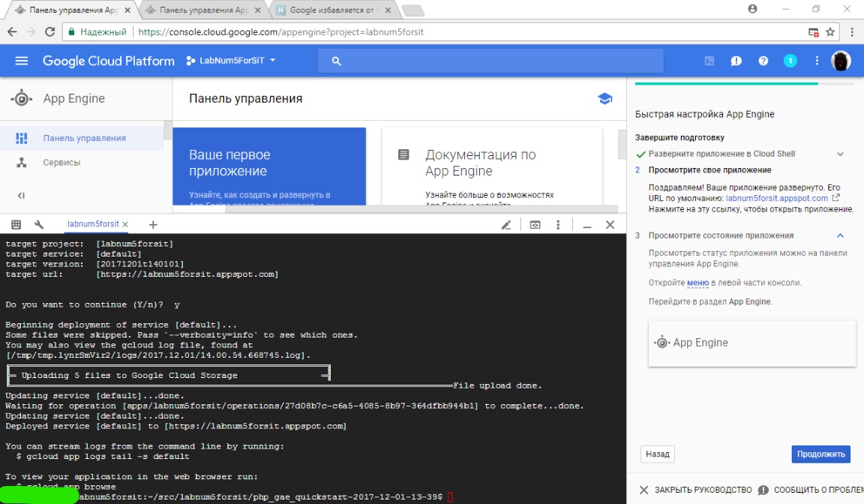864x504 pixels.
Task: Click the 'Быстрая настройка App Engine' heading
Action: (705, 114)
